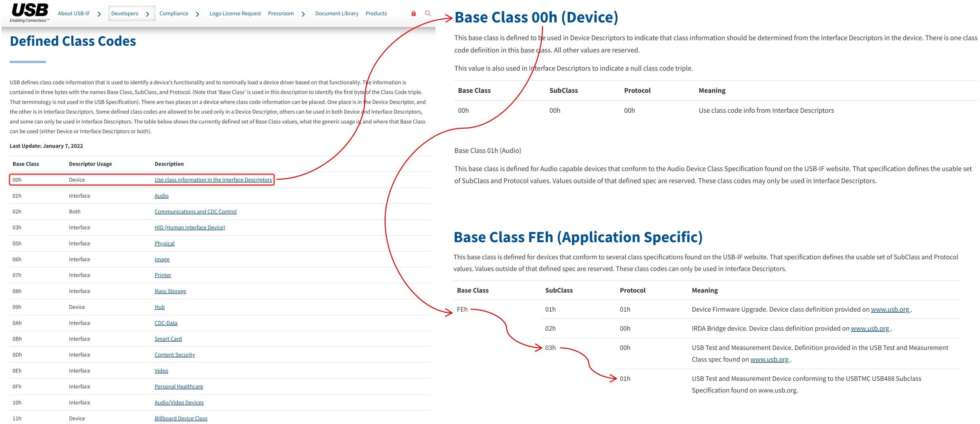Click the USB Enabling Connections logo
Viewport: 980px width, 424px height.
[x=30, y=13]
